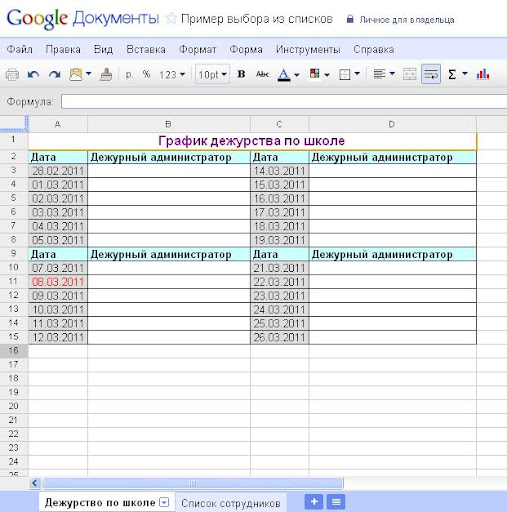
Task: Click the Print icon in toolbar
Action: click(x=12, y=74)
